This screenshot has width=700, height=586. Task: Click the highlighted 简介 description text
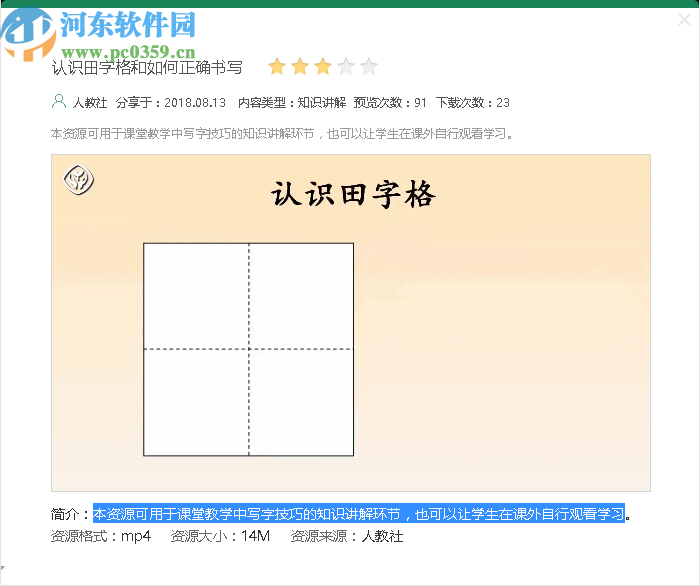[358, 514]
